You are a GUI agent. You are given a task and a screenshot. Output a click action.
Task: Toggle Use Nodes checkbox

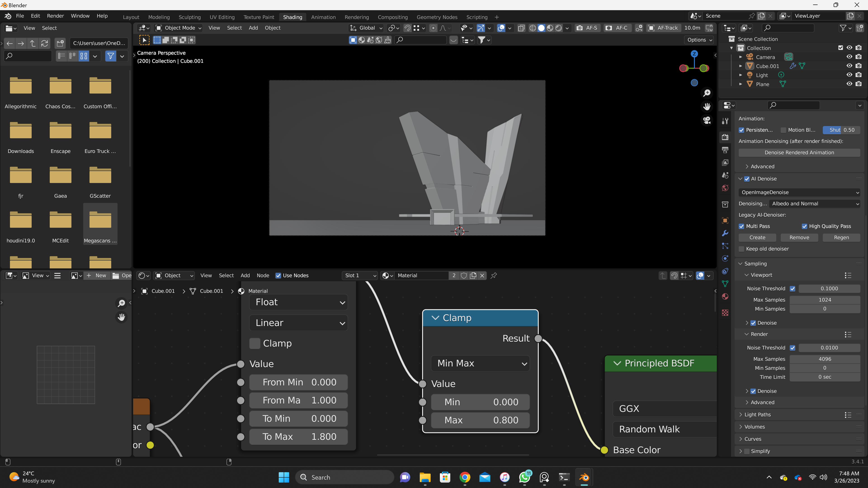click(x=278, y=275)
